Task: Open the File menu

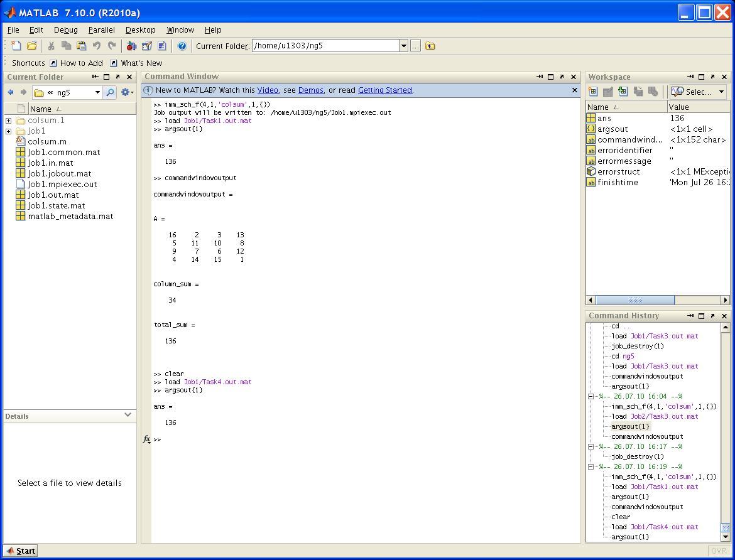Action: (x=13, y=30)
